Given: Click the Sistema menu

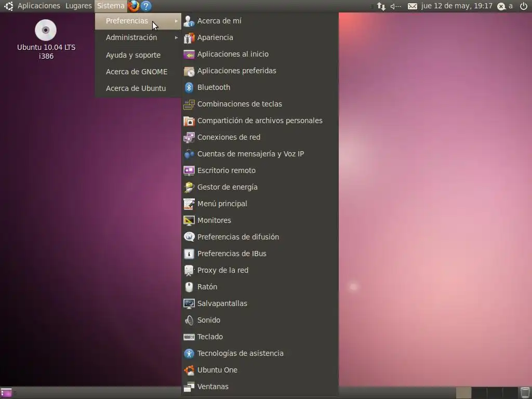Looking at the screenshot, I should [111, 6].
